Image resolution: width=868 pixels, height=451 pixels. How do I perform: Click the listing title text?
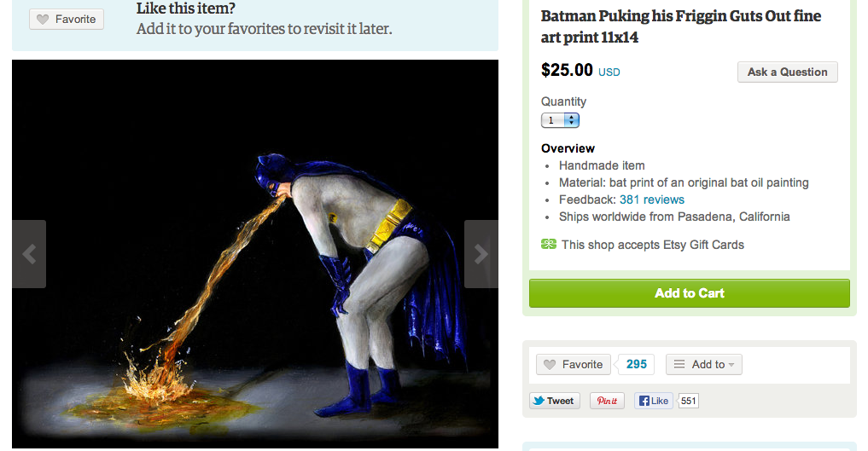point(680,26)
